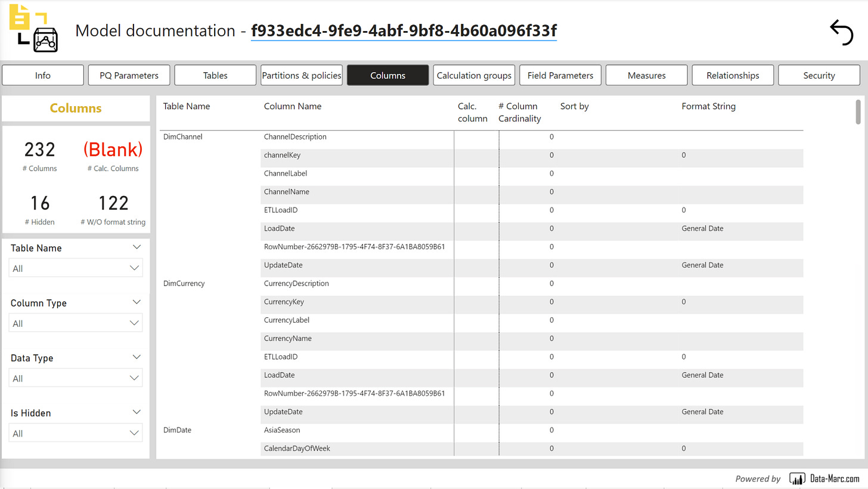Open the Data Type filter dropdown
This screenshot has height=489, width=868.
point(76,378)
